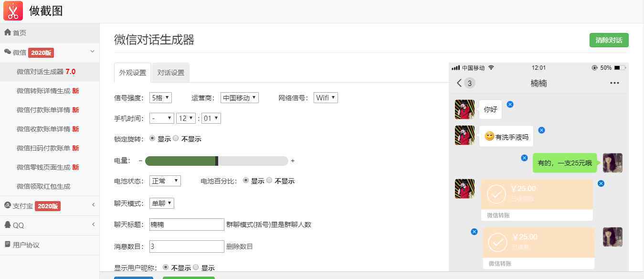Open the hour dropdown showing 12
644x279 pixels.
[x=186, y=118]
